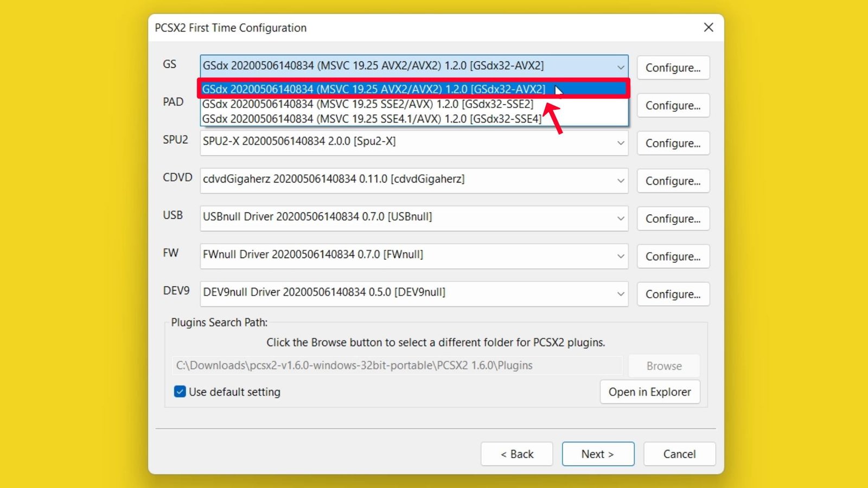This screenshot has height=488, width=868.
Task: Uncheck Use default setting
Action: click(180, 391)
